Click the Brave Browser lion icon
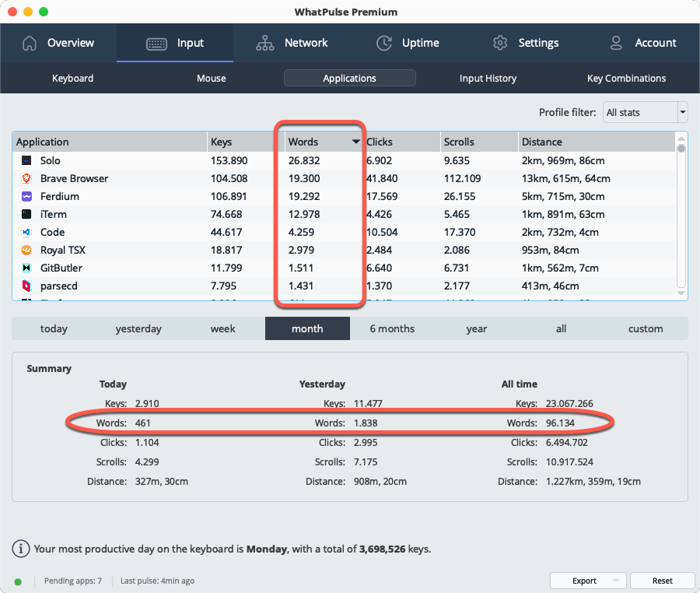This screenshot has width=700, height=593. pyautogui.click(x=26, y=178)
